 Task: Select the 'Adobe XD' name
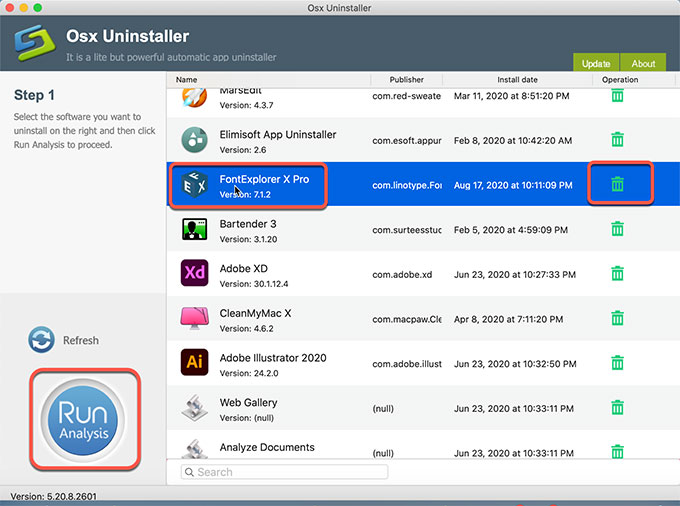click(x=243, y=268)
